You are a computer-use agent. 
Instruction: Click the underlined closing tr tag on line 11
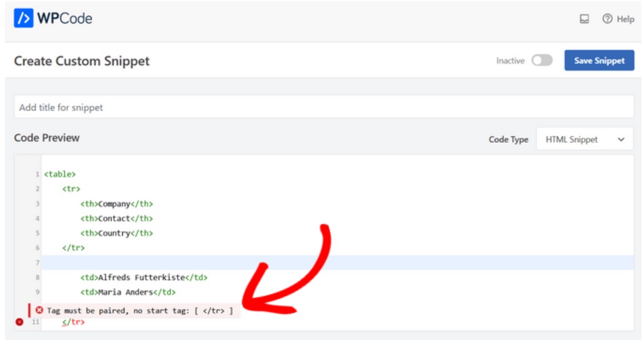click(x=73, y=322)
